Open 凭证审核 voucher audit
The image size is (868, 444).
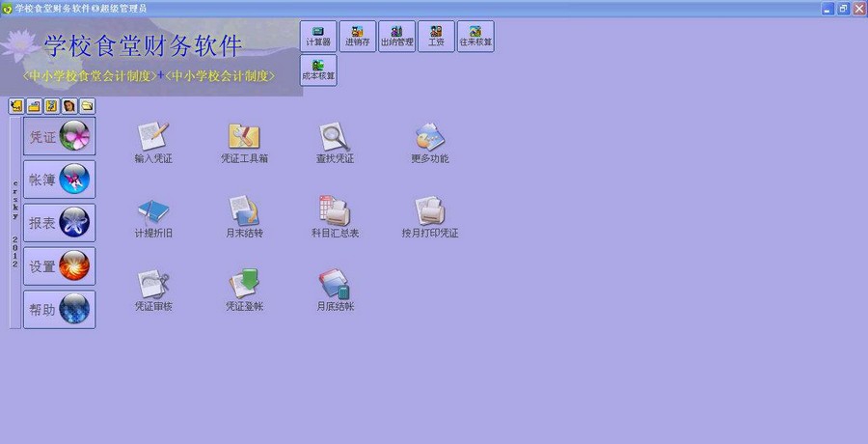(x=153, y=291)
